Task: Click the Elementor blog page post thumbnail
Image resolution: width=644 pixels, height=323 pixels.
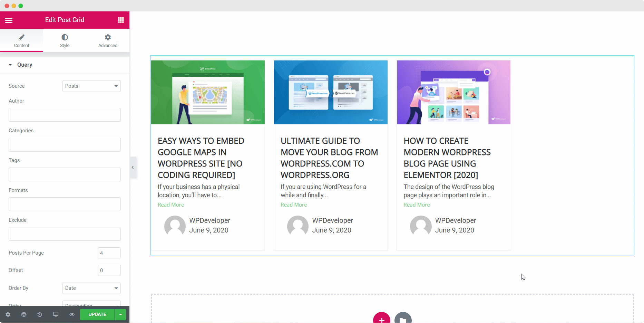Action: (453, 92)
